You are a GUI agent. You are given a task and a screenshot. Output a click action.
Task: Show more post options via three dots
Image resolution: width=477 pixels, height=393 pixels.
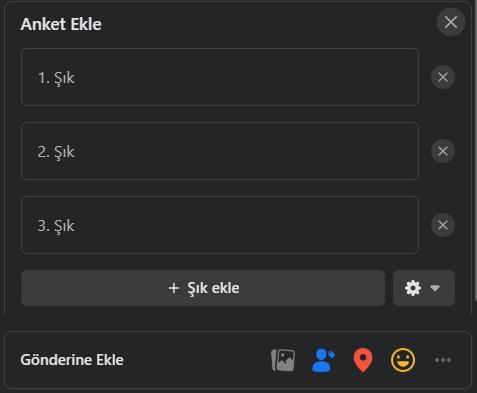pos(443,360)
